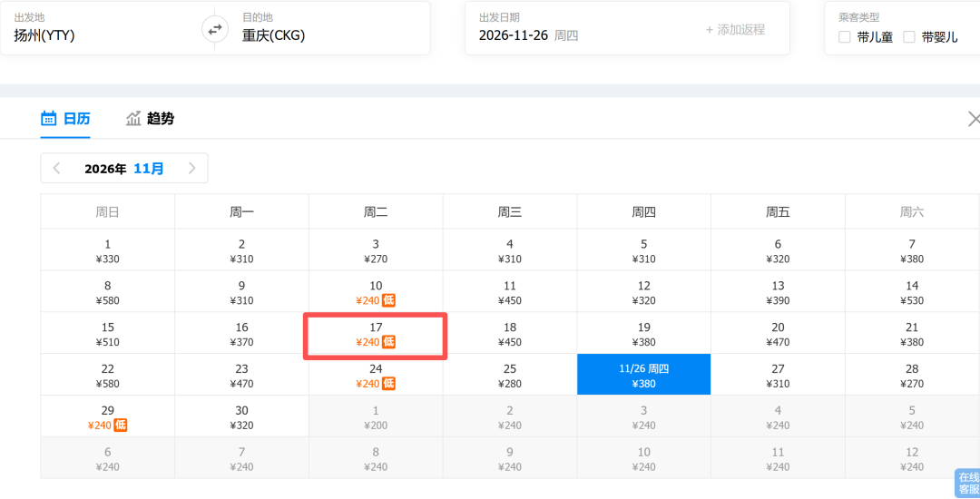Go to next month arrow

[x=191, y=168]
